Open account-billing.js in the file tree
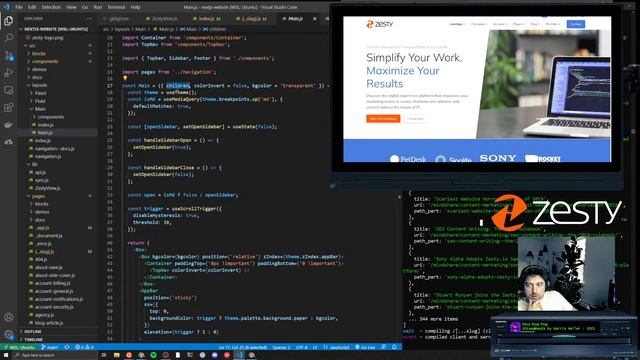The width and height of the screenshot is (640, 360). point(49,283)
